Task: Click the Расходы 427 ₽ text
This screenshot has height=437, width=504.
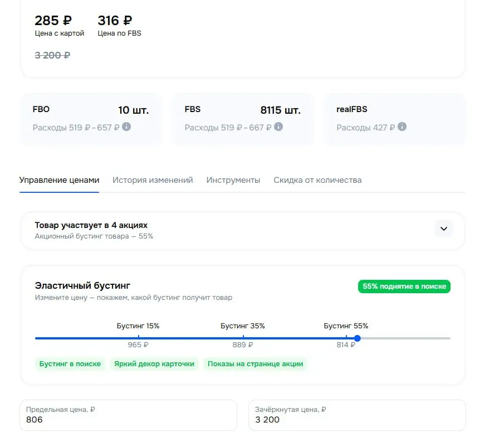Action: pyautogui.click(x=365, y=128)
